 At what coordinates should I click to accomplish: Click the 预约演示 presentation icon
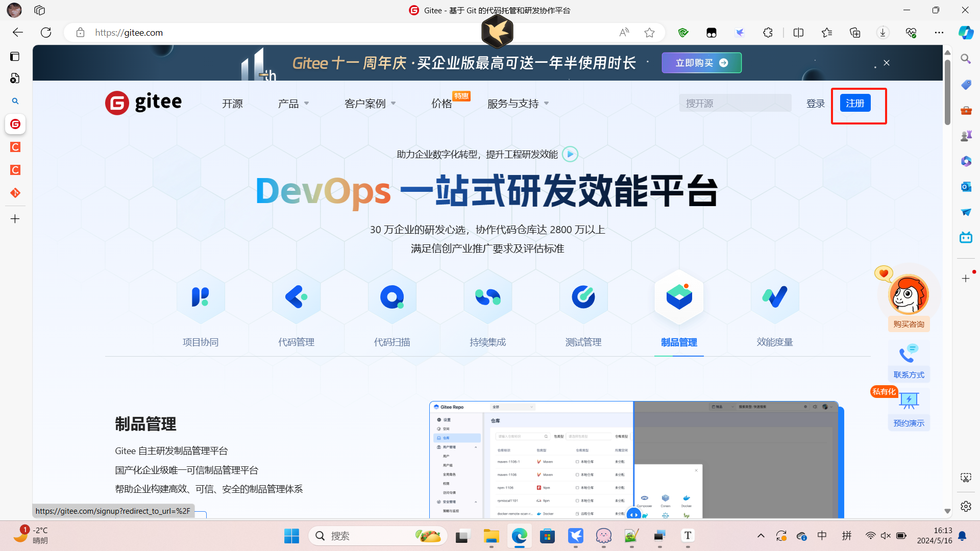click(x=909, y=400)
